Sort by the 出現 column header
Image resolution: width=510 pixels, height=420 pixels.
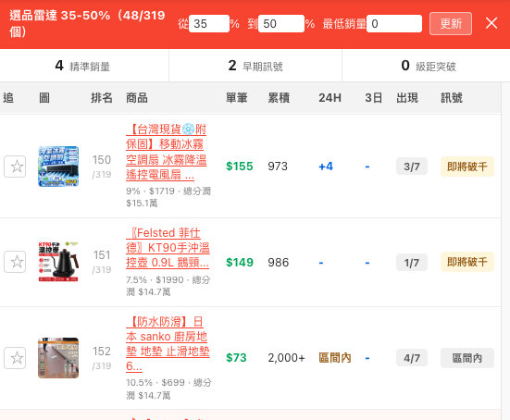point(407,97)
